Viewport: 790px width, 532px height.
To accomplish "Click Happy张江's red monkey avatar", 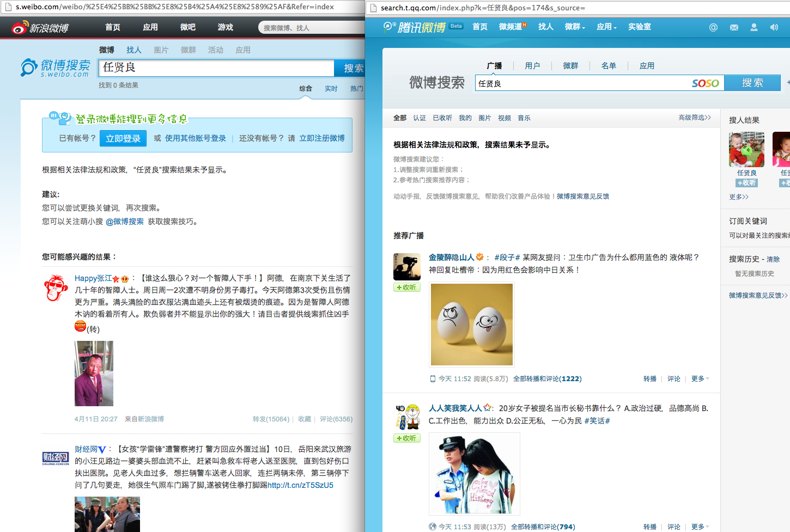I will click(56, 288).
